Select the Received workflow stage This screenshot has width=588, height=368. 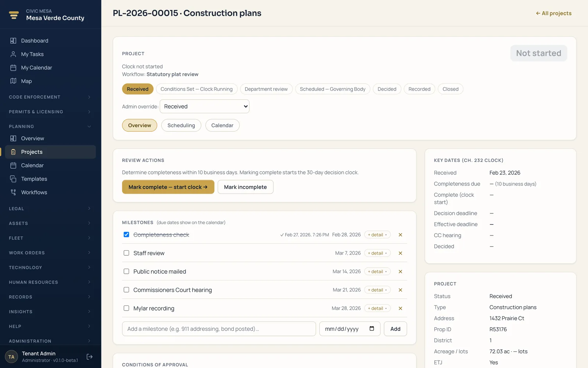click(138, 89)
